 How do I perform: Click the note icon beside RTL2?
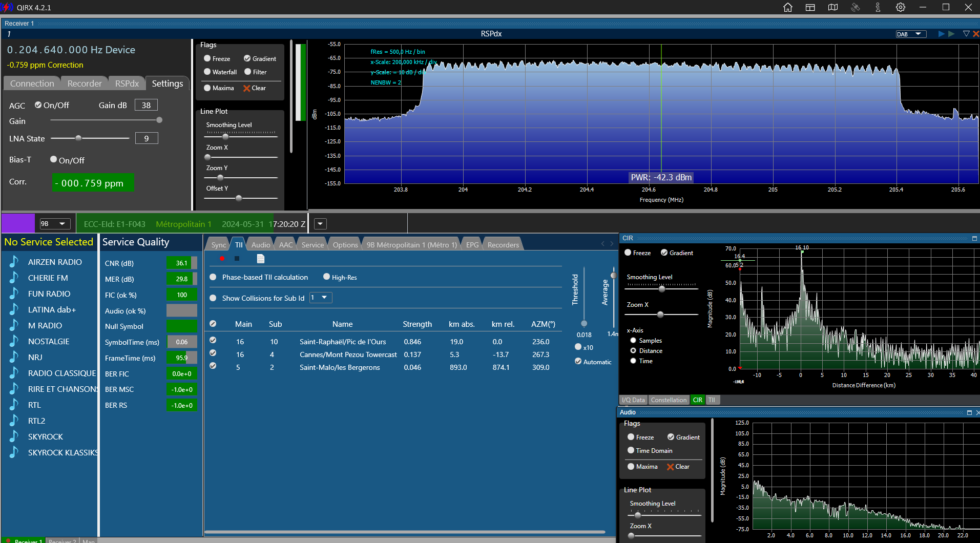click(14, 421)
